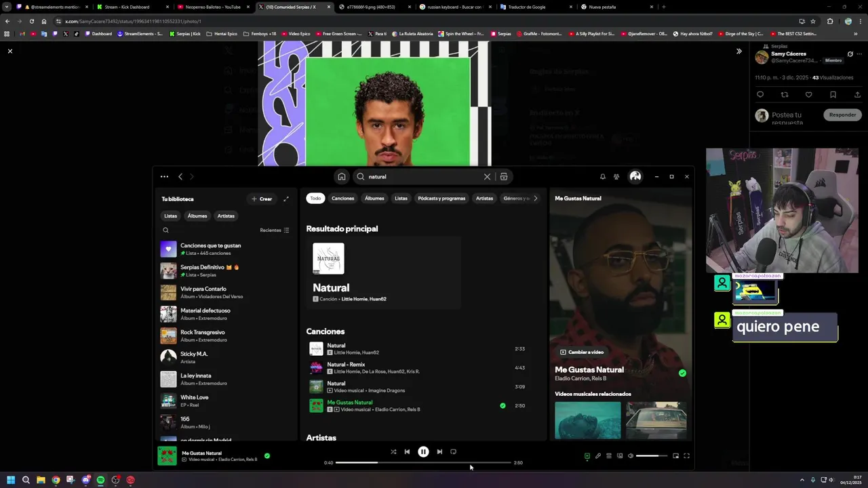
Task: Bookmark the X post
Action: [x=833, y=95]
